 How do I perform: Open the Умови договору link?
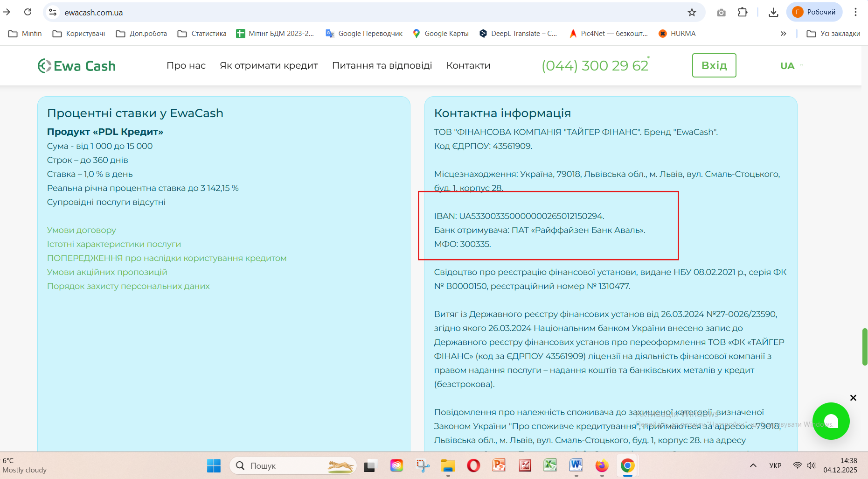coord(82,230)
